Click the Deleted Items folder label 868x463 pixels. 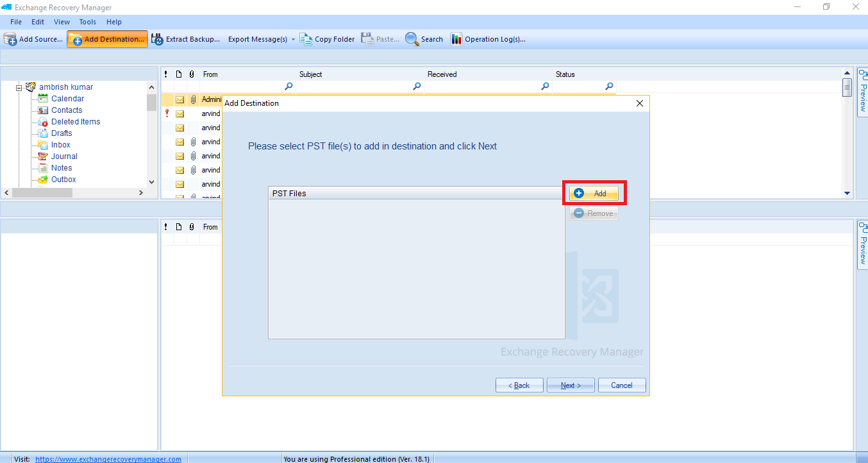pos(76,122)
